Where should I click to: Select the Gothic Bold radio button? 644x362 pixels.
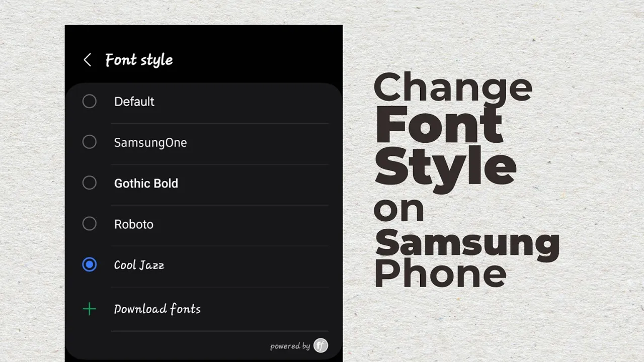(x=89, y=183)
